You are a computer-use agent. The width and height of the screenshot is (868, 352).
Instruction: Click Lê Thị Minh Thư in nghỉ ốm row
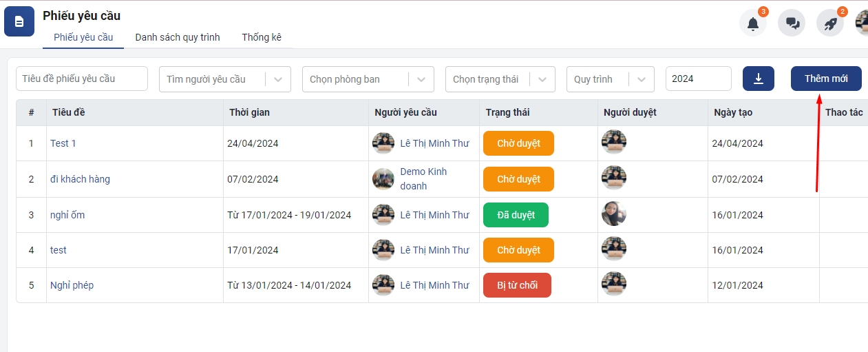click(x=434, y=215)
